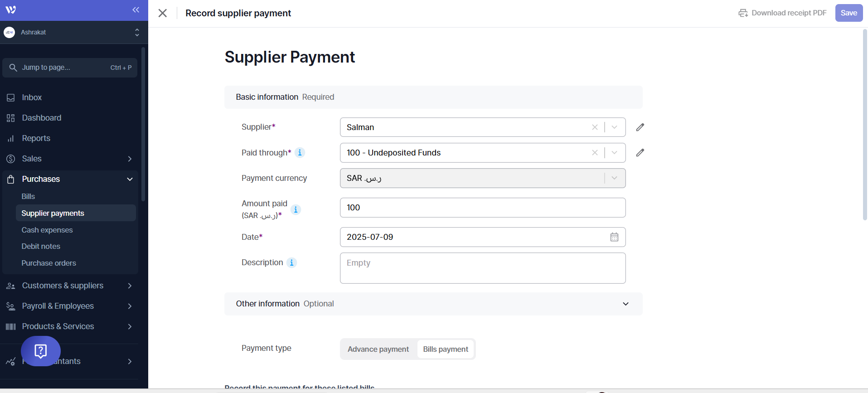Collapse the sidebar with double-chevron icon

(136, 10)
